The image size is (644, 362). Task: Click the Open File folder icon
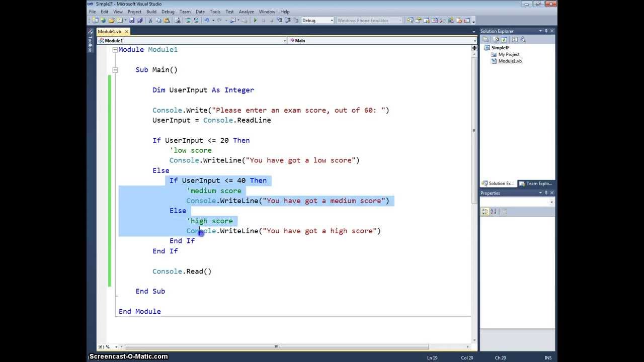[x=111, y=21]
